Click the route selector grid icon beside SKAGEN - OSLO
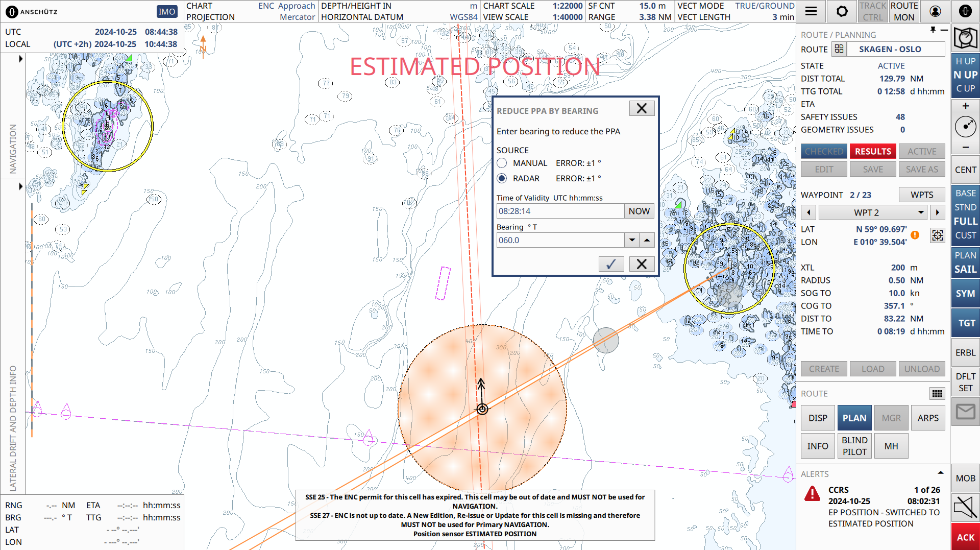 pyautogui.click(x=839, y=49)
